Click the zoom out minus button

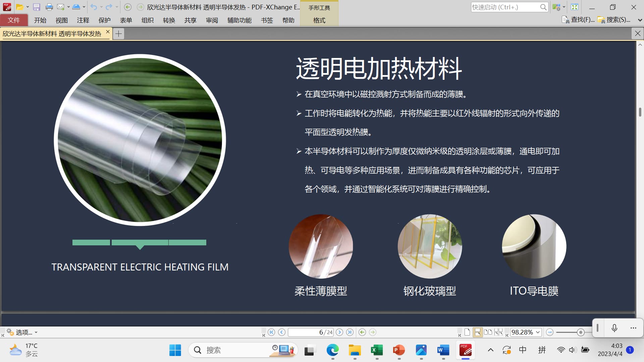pyautogui.click(x=549, y=332)
